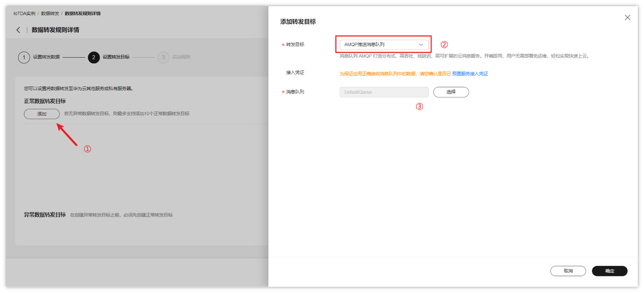Click the note 必须先创建正常转发目标
Screen dimensions: 644x293
121,215
